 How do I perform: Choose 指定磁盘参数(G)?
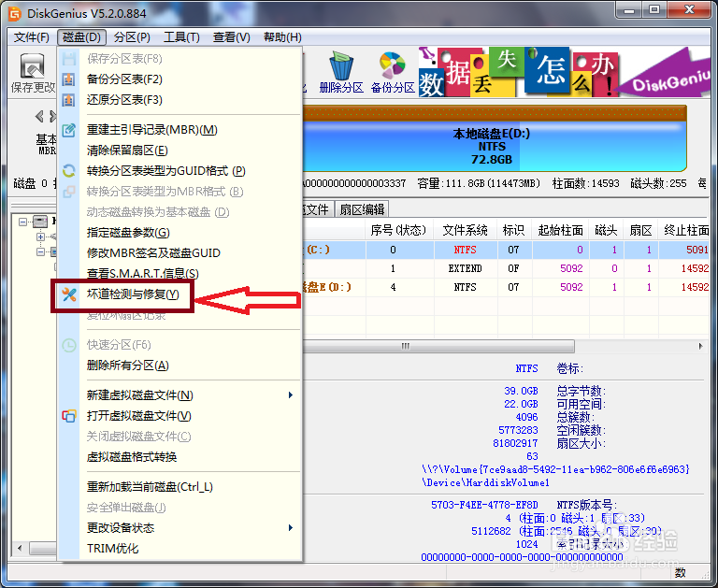tap(128, 233)
